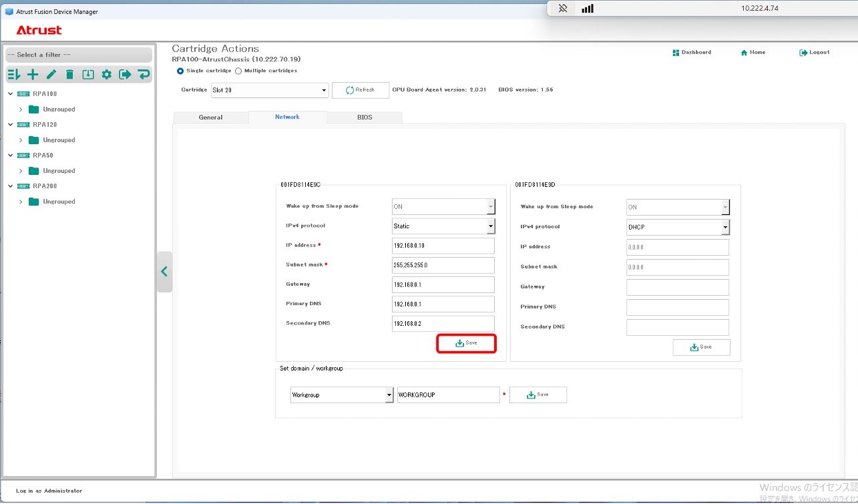
Task: Click the pencil edit icon
Action: 51,75
